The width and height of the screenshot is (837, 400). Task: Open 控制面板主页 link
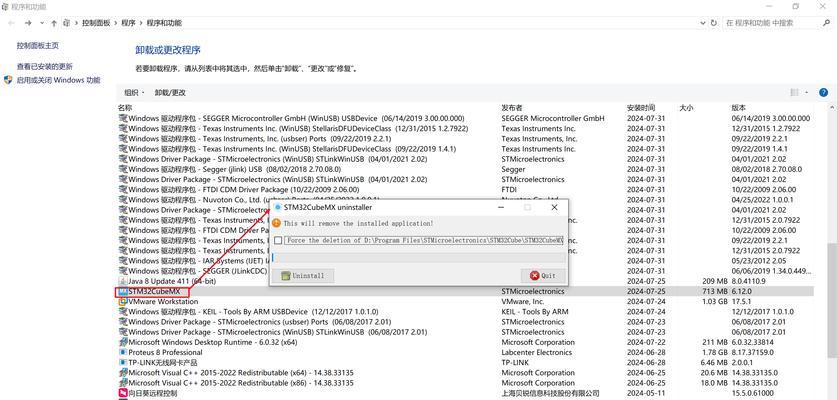[x=37, y=46]
